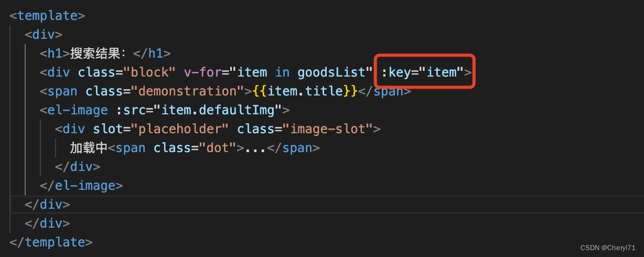Screen dimensions: 644x257
Task: Click the {{item.title}} interpolation
Action: point(305,91)
